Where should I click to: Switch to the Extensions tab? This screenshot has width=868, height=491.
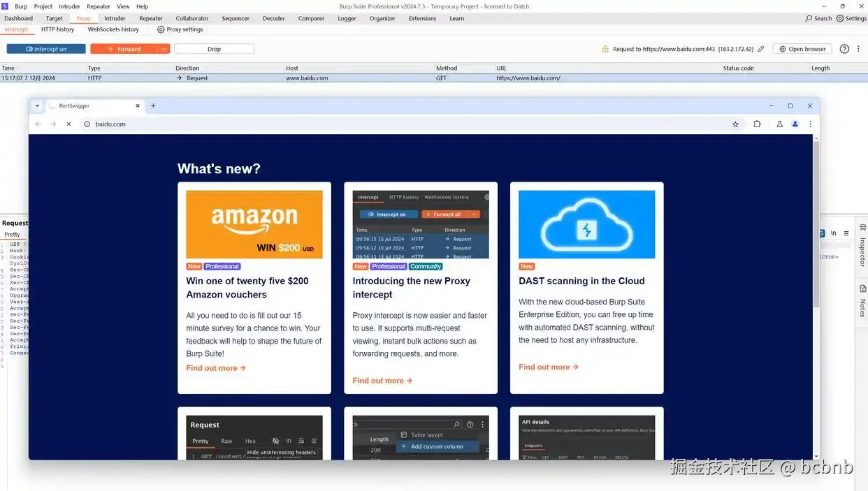click(422, 18)
